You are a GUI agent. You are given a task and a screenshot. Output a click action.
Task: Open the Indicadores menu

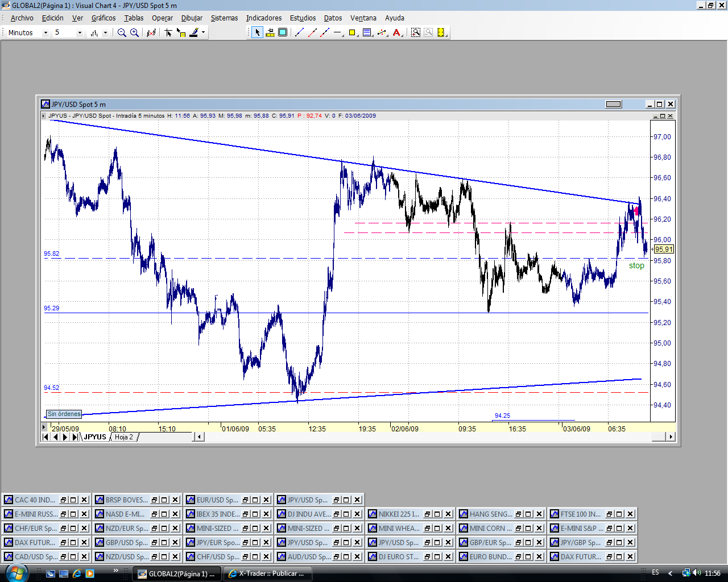point(263,18)
